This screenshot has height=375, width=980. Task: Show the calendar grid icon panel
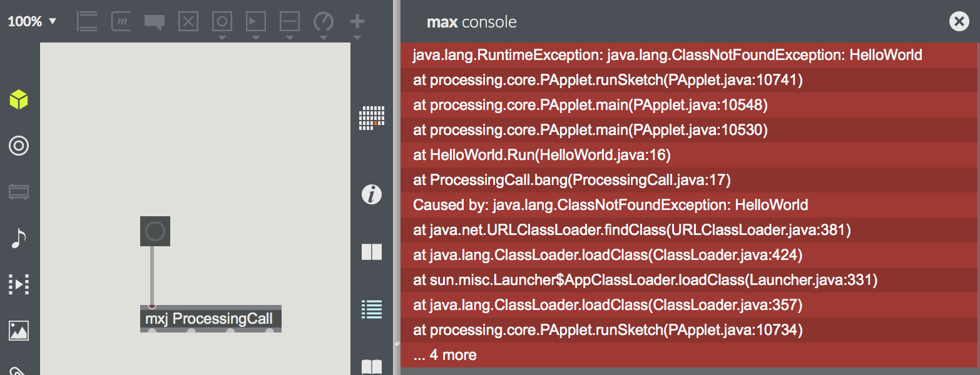click(372, 117)
